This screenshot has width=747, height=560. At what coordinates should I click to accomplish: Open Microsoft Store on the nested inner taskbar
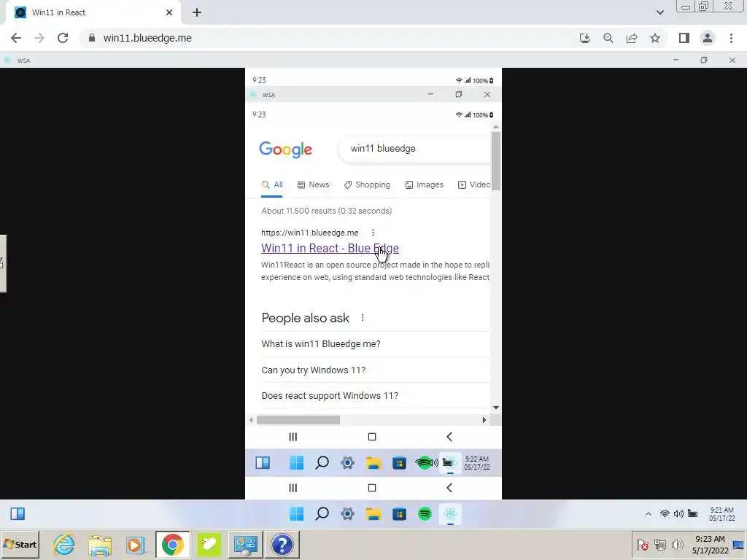pyautogui.click(x=399, y=462)
